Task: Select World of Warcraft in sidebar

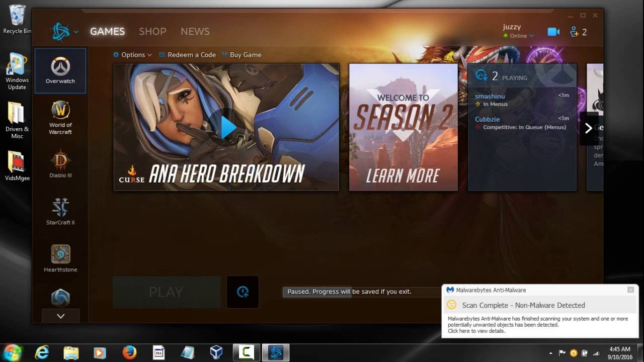Action: click(x=60, y=118)
